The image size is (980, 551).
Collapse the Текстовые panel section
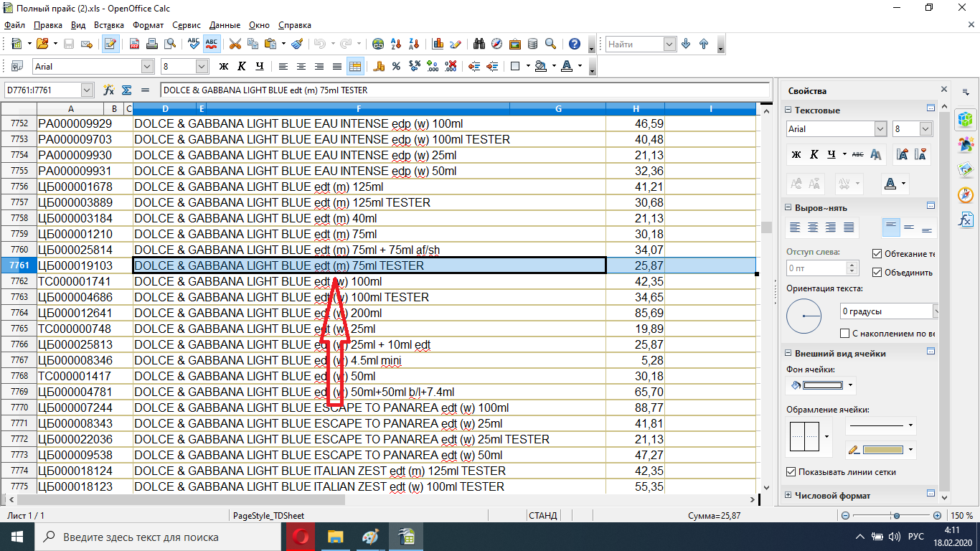point(788,110)
